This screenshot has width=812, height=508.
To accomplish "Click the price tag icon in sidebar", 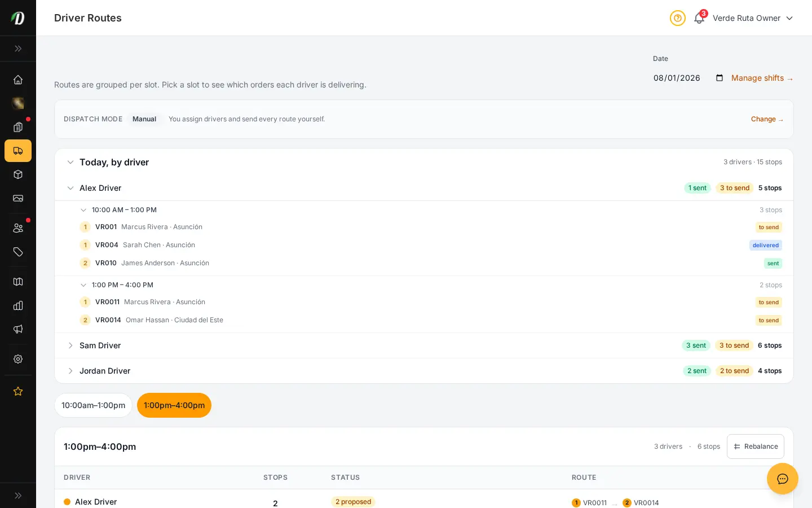I will click(18, 252).
